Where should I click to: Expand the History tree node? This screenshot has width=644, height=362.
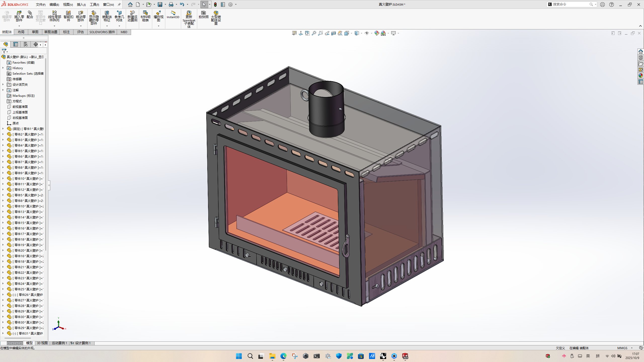coord(3,68)
